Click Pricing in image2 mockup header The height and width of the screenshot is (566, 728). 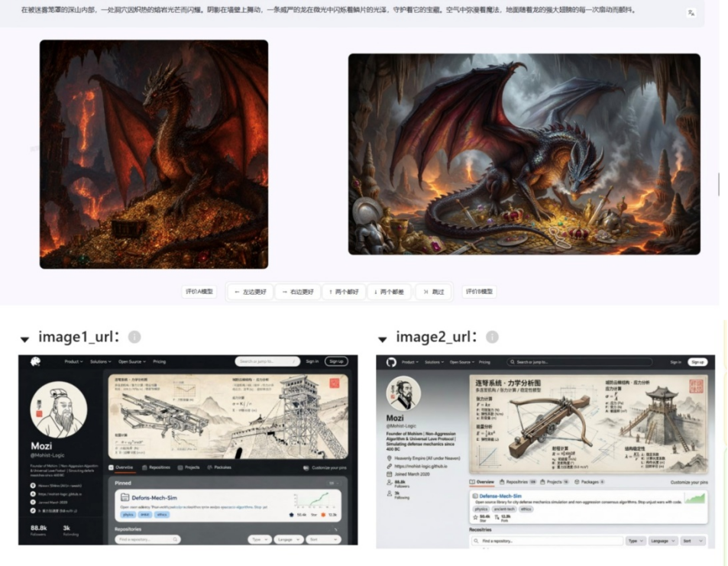tap(484, 362)
